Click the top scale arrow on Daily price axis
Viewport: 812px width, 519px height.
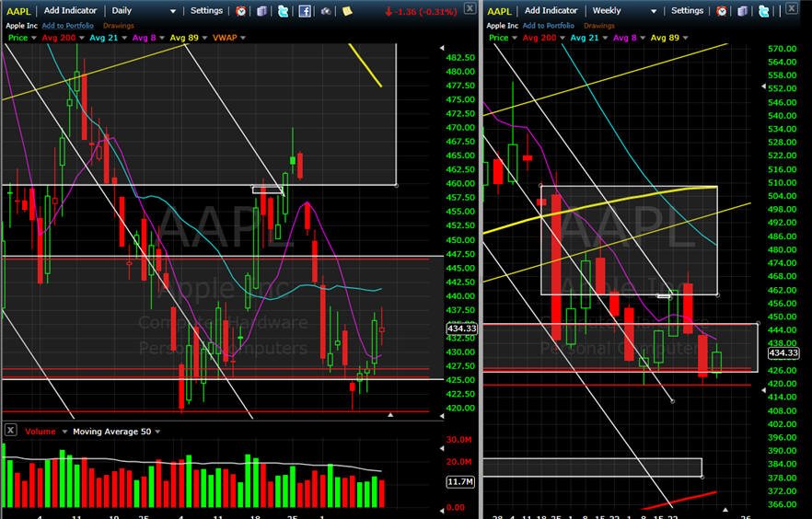[x=442, y=48]
